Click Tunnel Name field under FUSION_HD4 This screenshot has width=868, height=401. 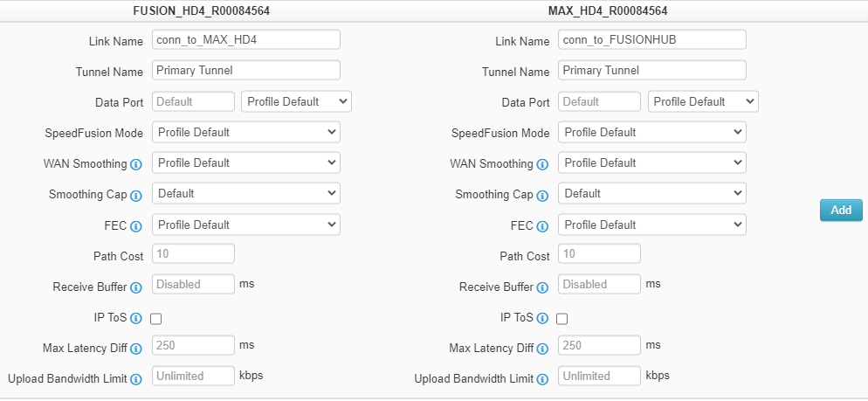point(245,71)
